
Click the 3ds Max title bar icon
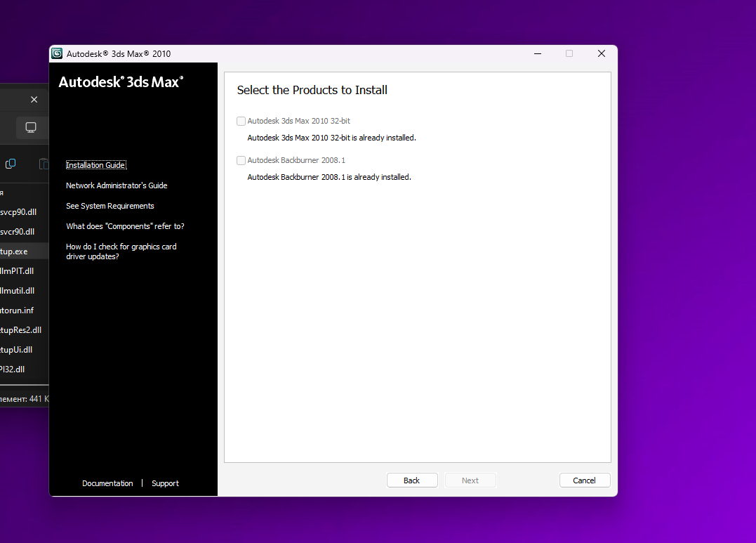tap(57, 53)
